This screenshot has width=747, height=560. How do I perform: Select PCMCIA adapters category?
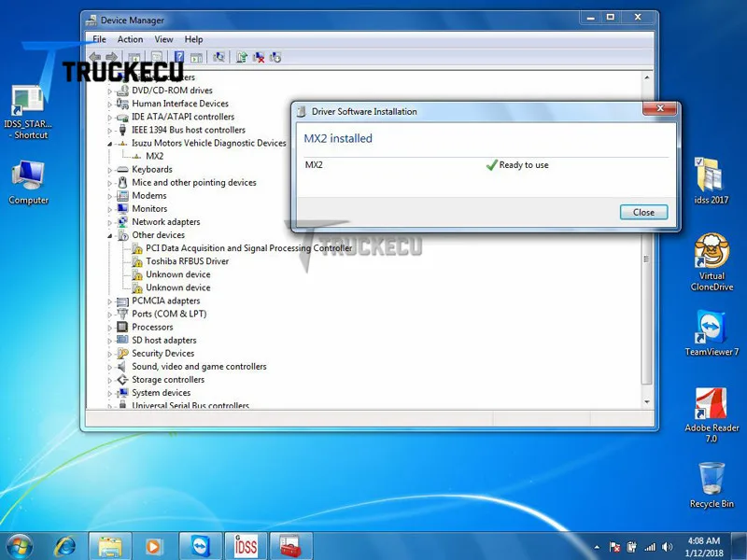coord(166,301)
